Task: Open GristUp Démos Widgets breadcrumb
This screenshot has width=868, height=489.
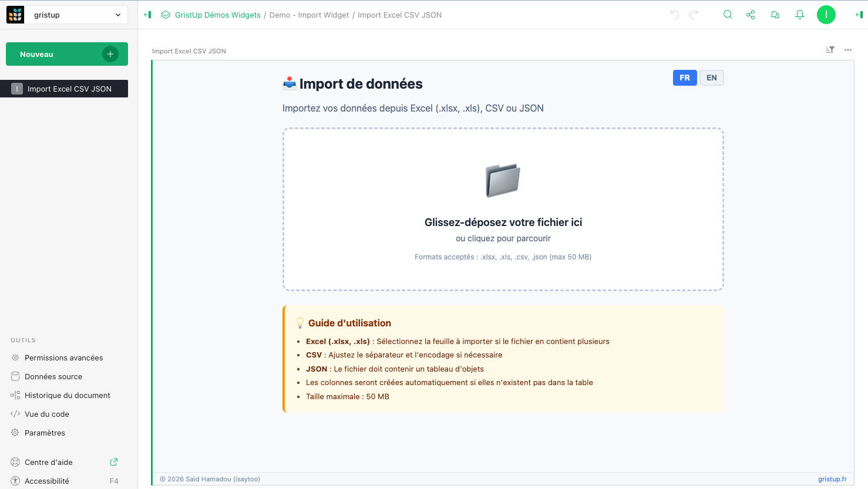Action: (217, 15)
